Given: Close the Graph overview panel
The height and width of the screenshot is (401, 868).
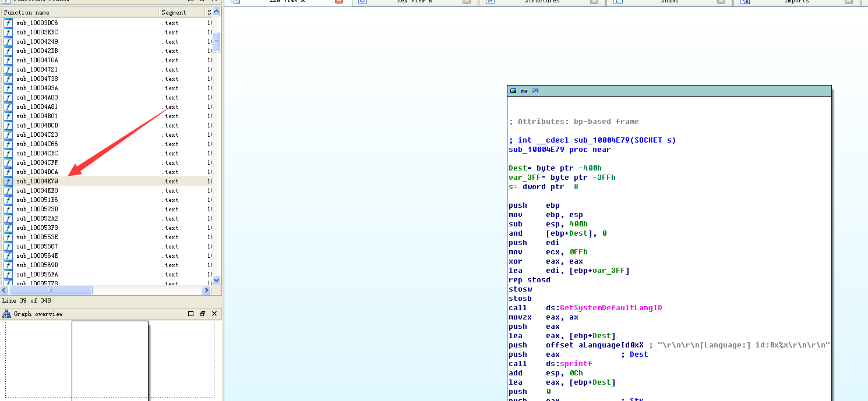Looking at the screenshot, I should (x=214, y=314).
